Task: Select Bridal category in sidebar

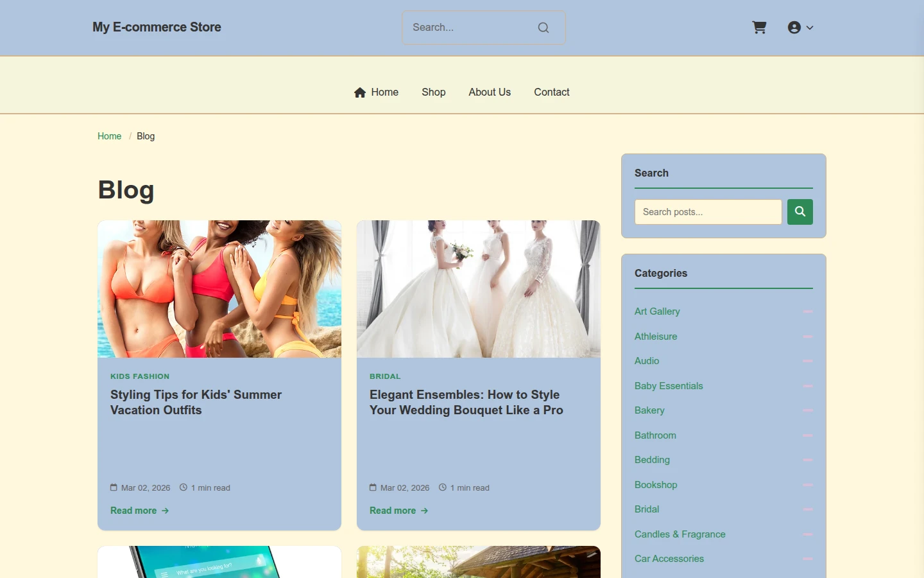Action: (647, 509)
